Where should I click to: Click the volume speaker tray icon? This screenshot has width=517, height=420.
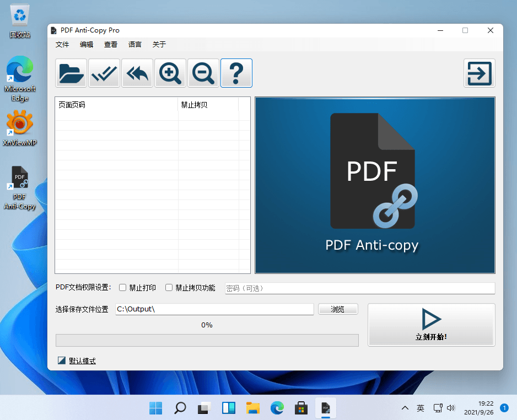click(451, 408)
